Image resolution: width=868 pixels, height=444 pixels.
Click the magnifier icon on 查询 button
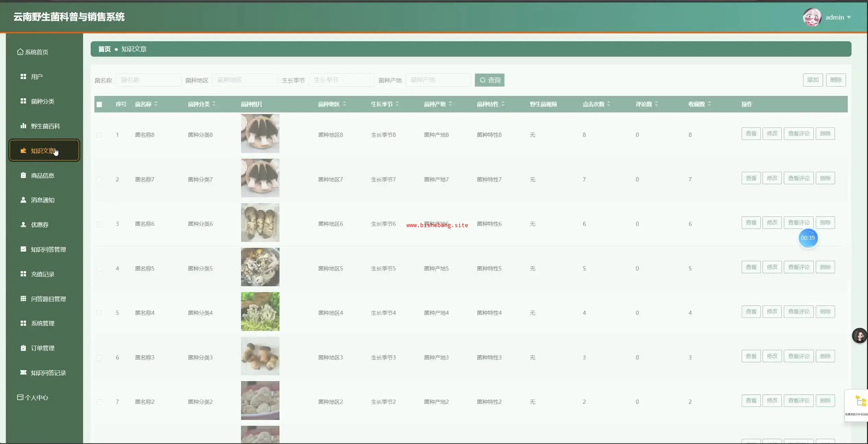(x=482, y=80)
